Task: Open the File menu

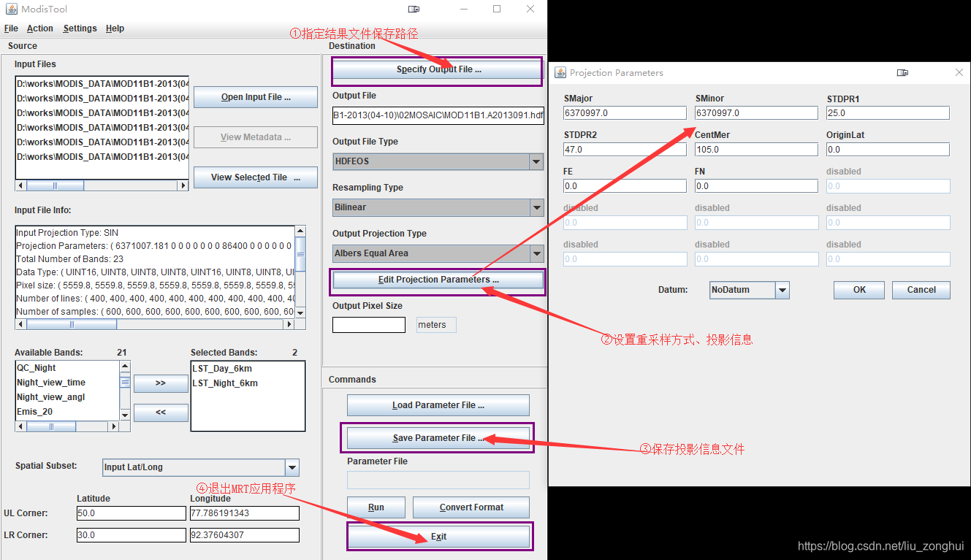Action: (x=11, y=28)
